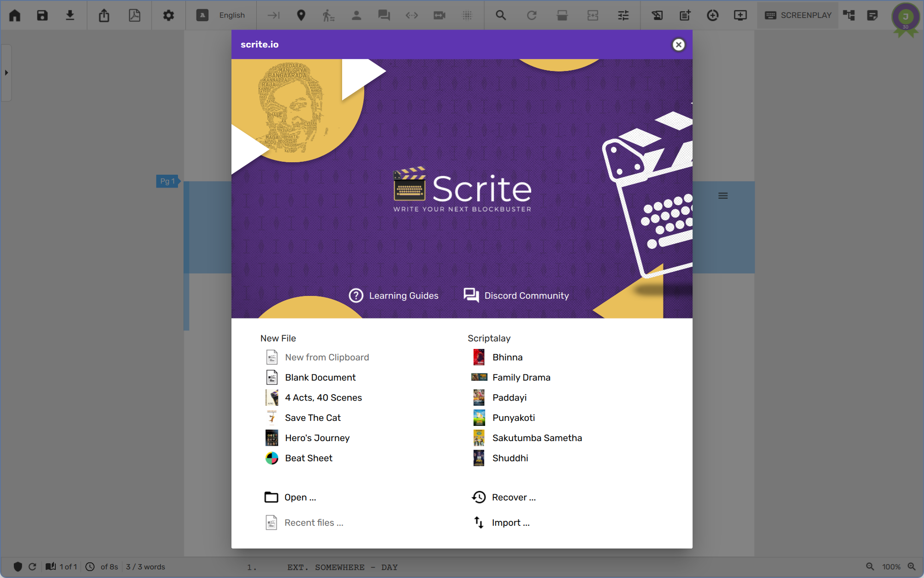Open the settings gear icon
This screenshot has height=578, width=924.
(168, 15)
